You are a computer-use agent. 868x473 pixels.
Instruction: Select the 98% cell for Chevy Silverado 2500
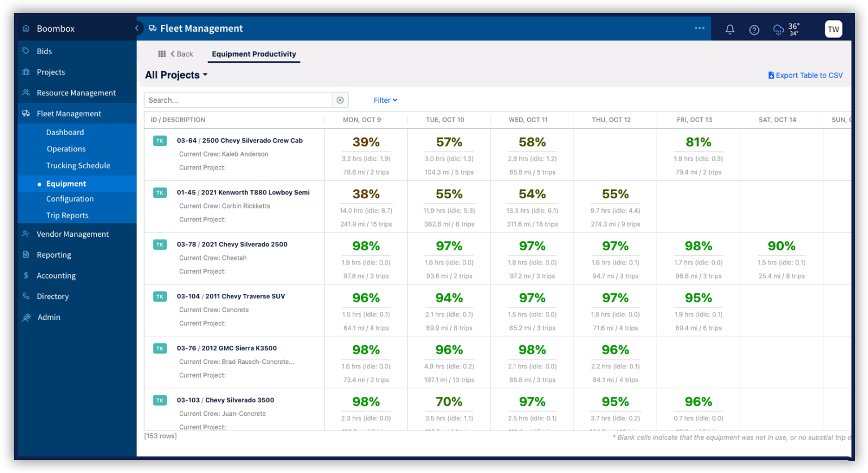point(366,246)
